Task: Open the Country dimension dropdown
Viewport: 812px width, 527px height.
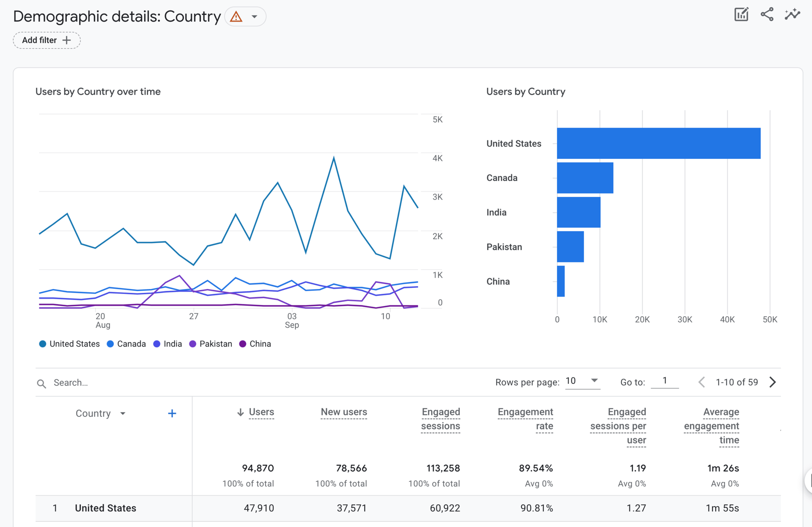Action: click(123, 413)
